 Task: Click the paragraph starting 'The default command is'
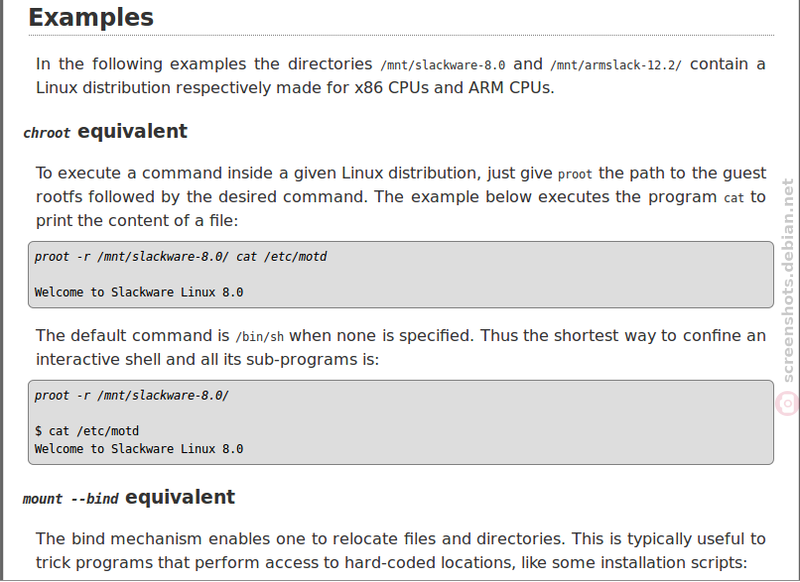coord(401,347)
